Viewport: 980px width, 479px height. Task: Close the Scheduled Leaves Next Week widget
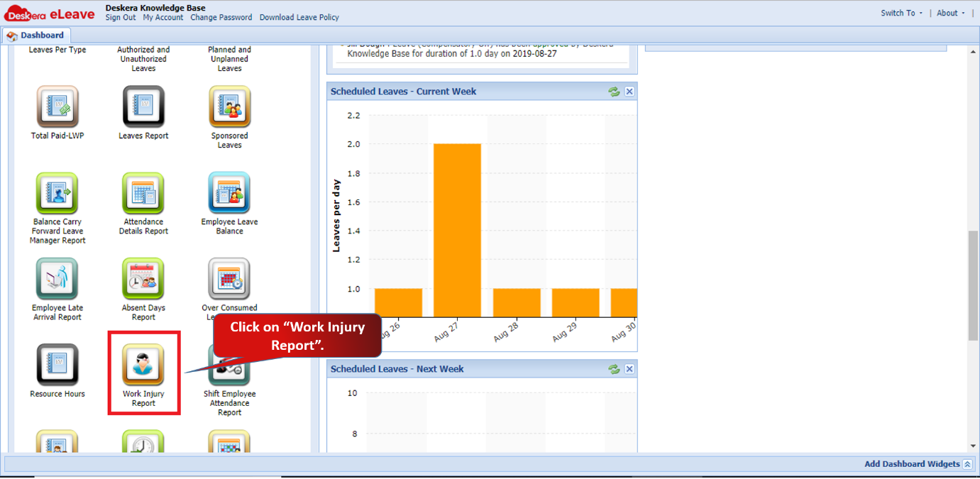[629, 369]
